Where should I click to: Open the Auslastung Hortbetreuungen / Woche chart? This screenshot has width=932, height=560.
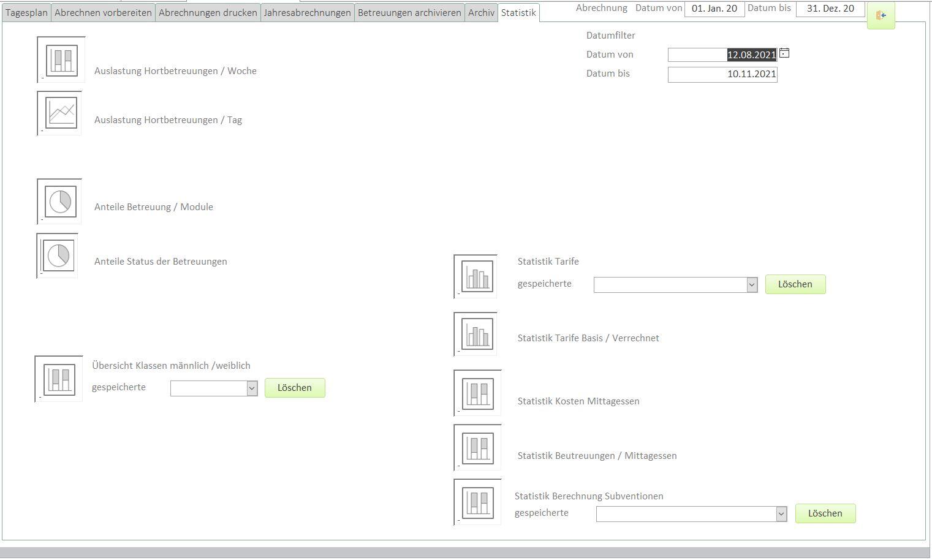[x=61, y=59]
